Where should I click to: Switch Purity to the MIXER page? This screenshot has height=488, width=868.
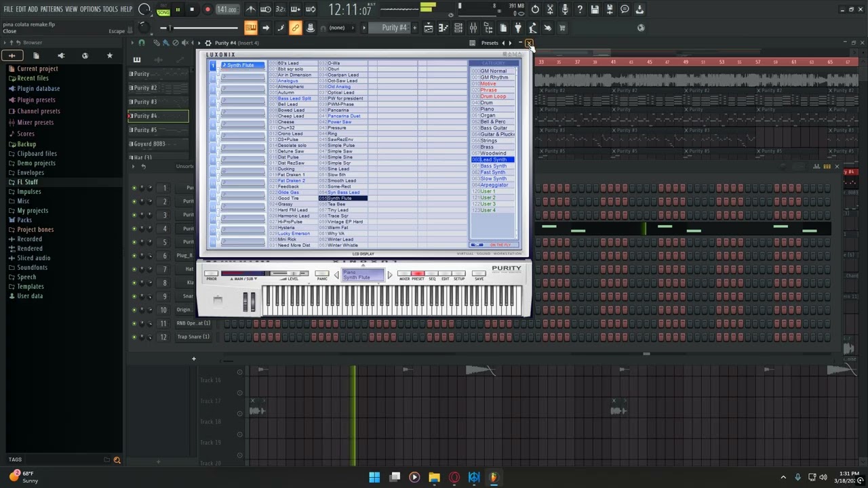point(404,274)
